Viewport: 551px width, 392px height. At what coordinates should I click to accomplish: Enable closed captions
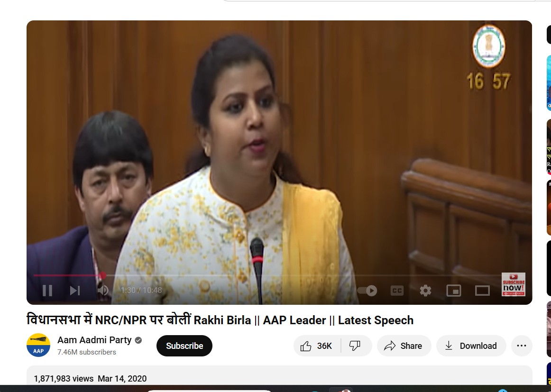397,290
